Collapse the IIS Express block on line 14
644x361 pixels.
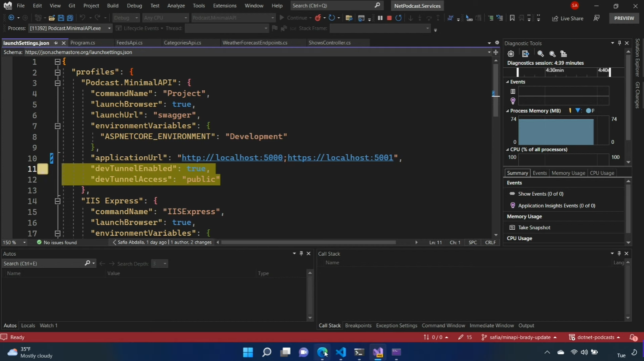point(57,201)
